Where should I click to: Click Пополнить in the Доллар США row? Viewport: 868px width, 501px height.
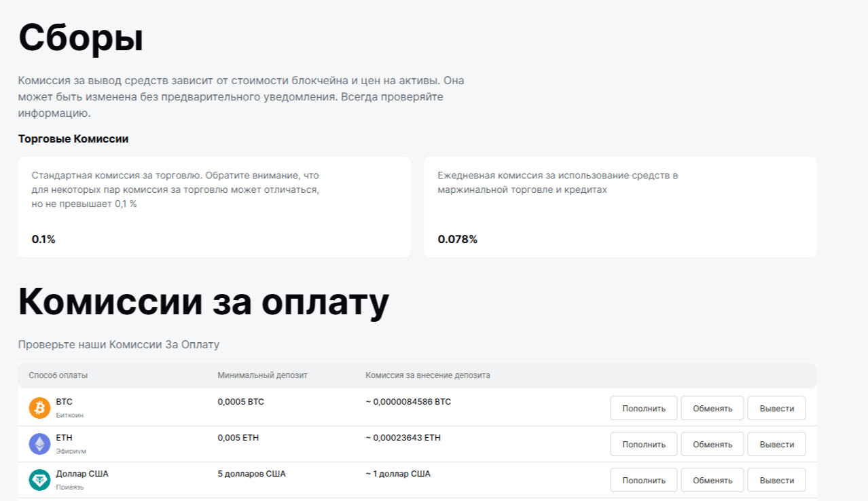643,480
